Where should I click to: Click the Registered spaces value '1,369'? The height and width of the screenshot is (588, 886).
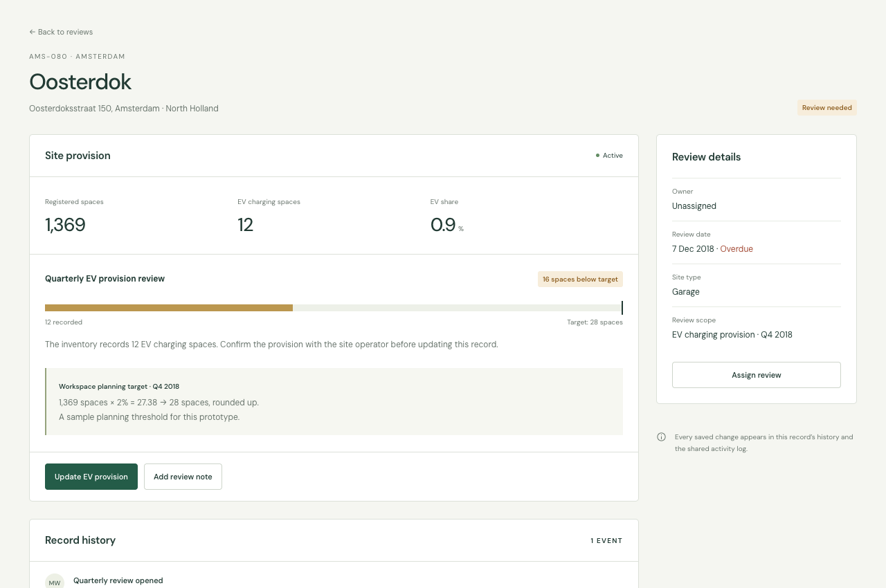[x=65, y=225]
